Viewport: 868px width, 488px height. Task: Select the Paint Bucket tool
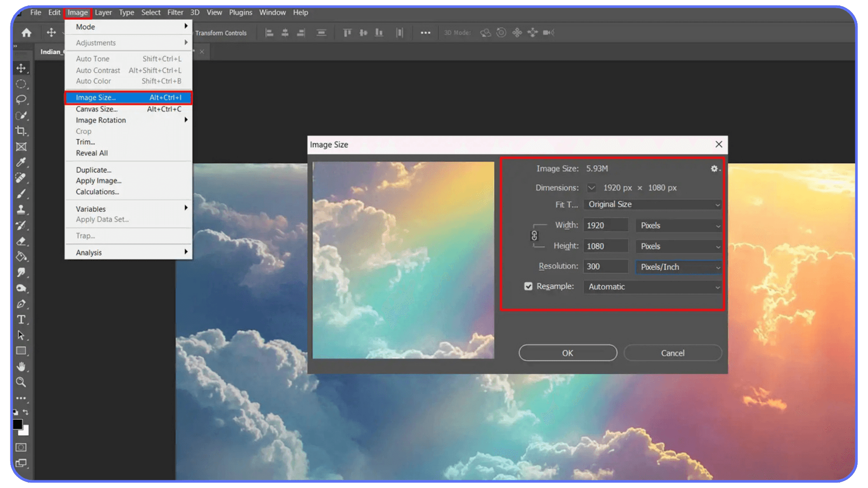pyautogui.click(x=21, y=257)
